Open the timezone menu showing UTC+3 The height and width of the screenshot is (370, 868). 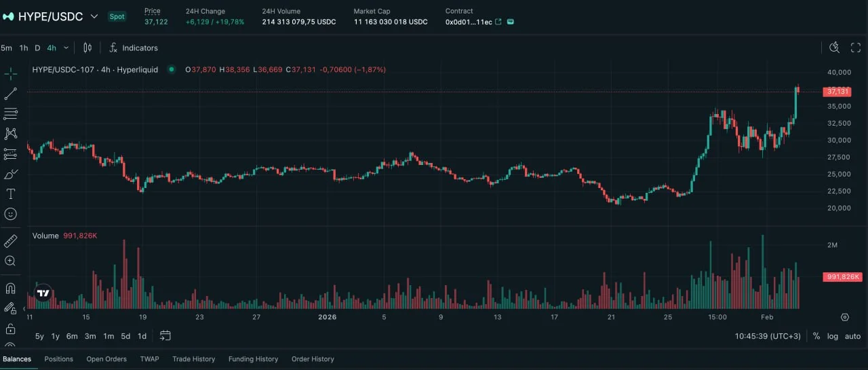[x=768, y=336]
